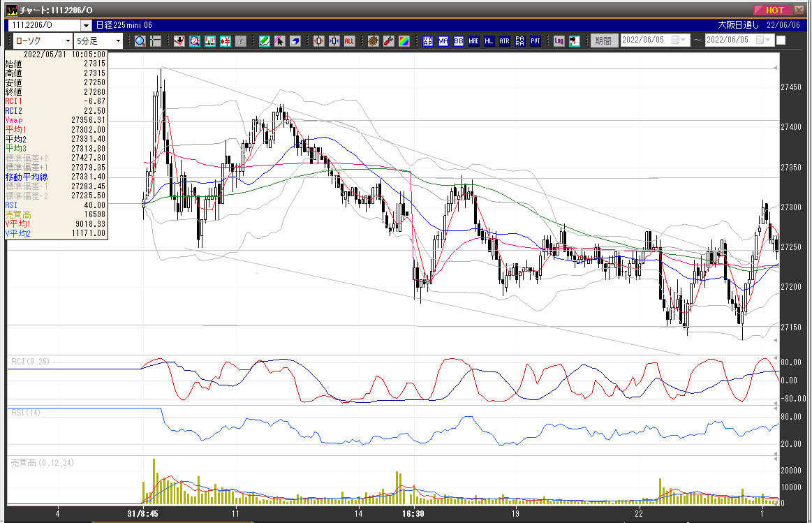The width and height of the screenshot is (812, 523).
Task: Click the RCI1 value row
Action: coord(55,101)
